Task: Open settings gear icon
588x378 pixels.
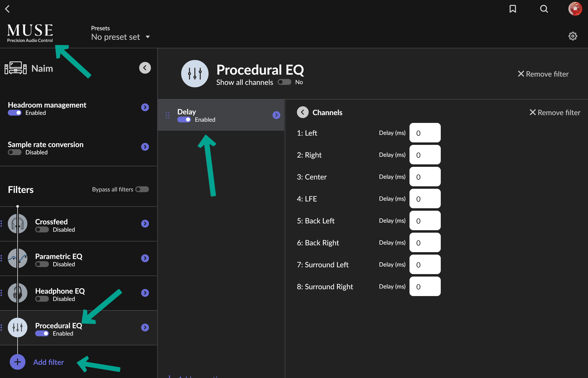Action: pos(573,36)
